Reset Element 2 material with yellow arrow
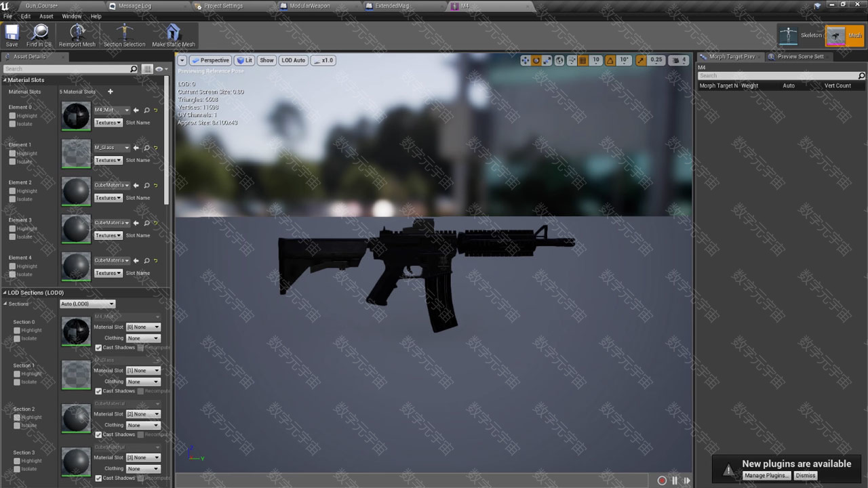The height and width of the screenshot is (488, 868). (155, 185)
